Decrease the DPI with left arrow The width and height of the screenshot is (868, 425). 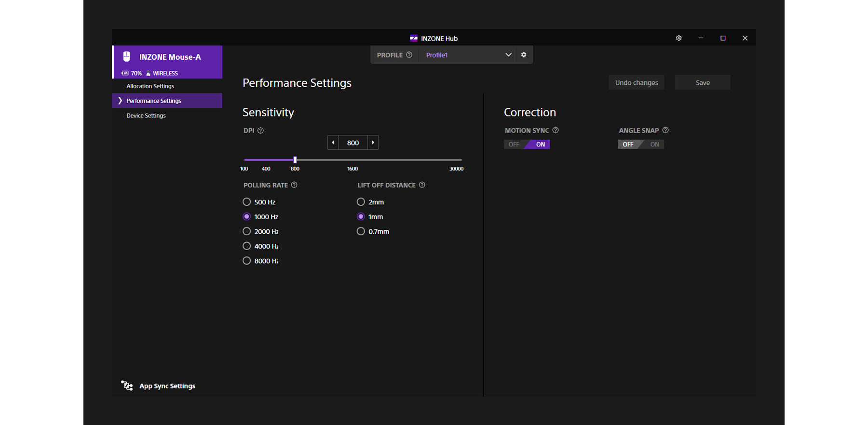click(333, 143)
